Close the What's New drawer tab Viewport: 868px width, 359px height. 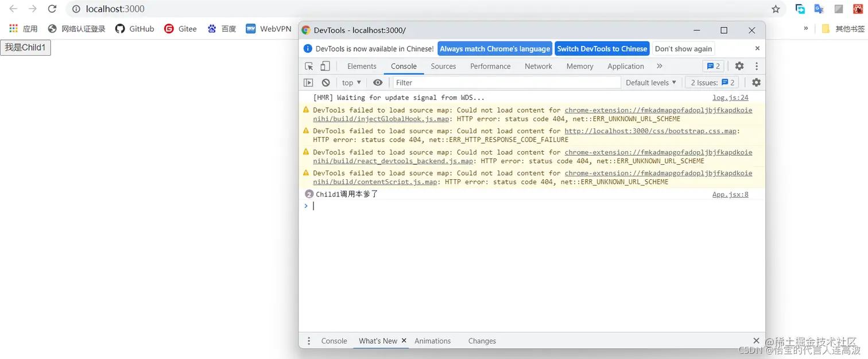pyautogui.click(x=404, y=341)
